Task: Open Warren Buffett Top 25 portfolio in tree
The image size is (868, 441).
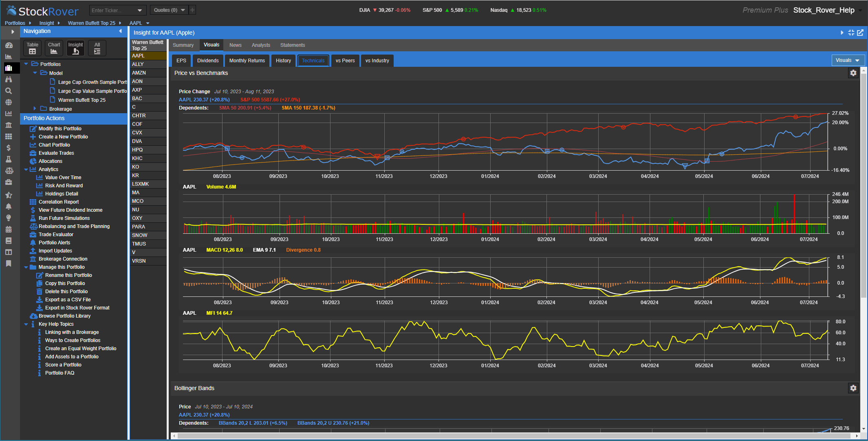Action: tap(82, 100)
